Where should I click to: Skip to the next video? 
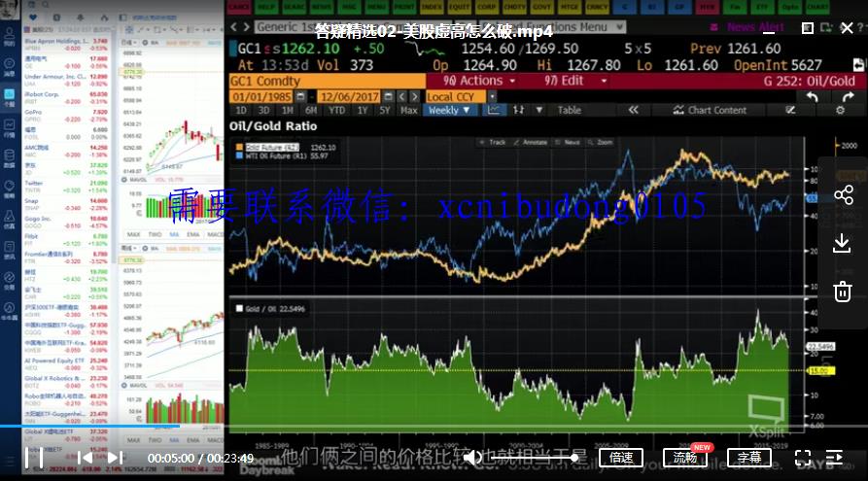pos(115,458)
